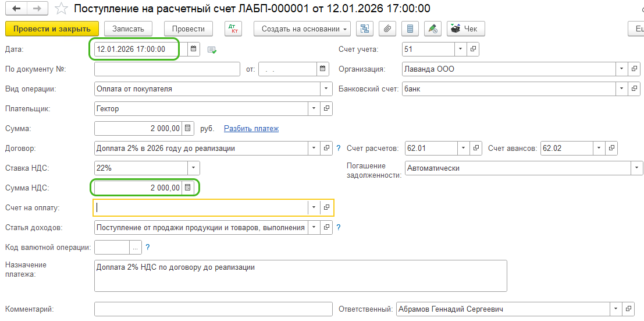The height and width of the screenshot is (321, 644).
Task: Open the Плательщик Гектор record
Action: [x=326, y=109]
